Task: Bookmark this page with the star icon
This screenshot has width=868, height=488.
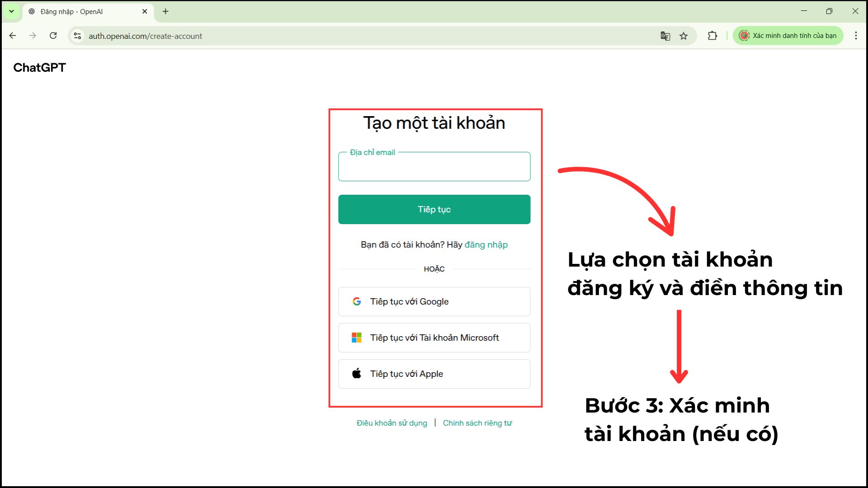Action: [x=684, y=36]
